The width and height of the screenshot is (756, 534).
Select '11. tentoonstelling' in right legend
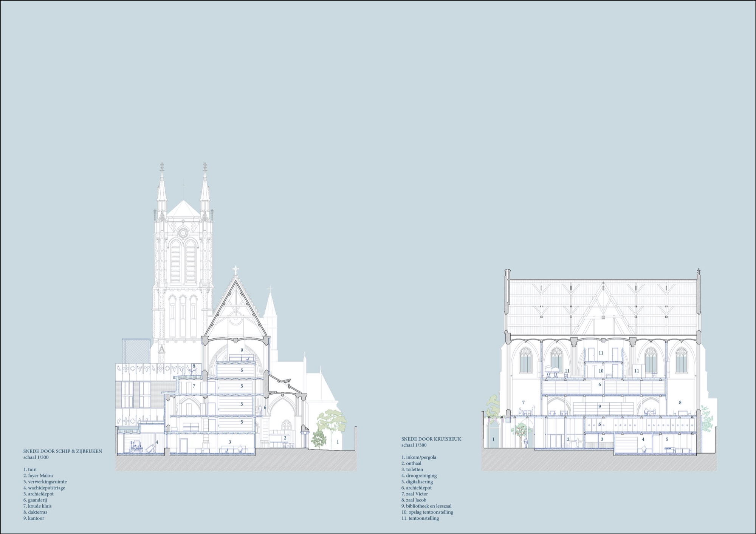point(420,518)
